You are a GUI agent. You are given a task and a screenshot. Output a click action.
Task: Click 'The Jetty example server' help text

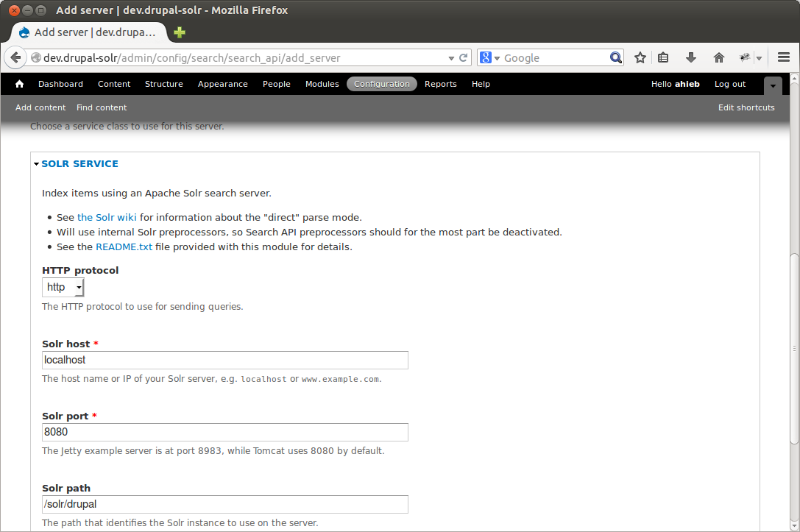click(x=213, y=451)
